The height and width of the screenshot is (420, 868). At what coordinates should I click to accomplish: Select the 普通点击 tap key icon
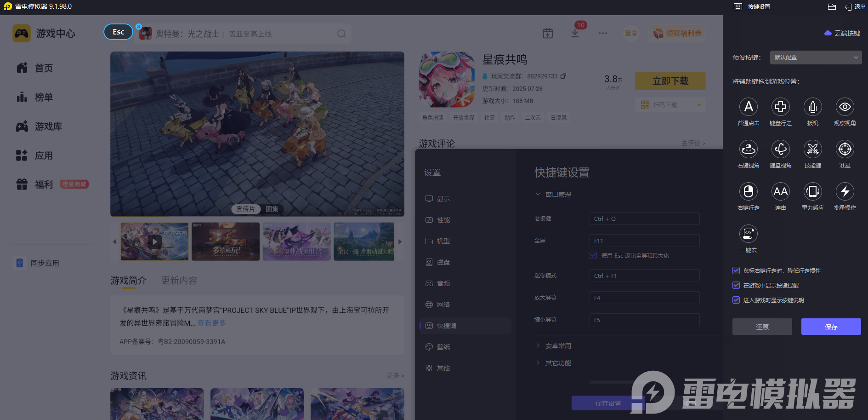coord(749,107)
